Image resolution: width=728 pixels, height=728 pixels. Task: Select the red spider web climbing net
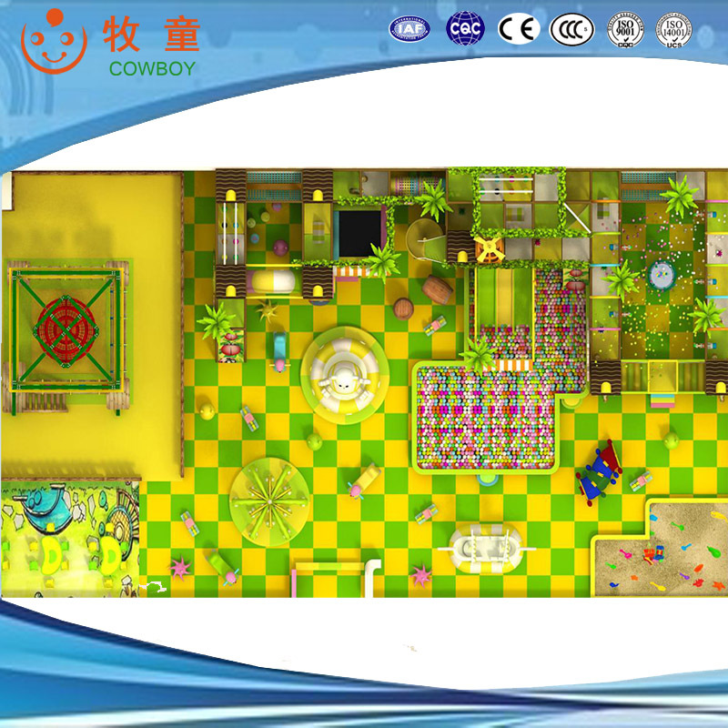tap(66, 323)
